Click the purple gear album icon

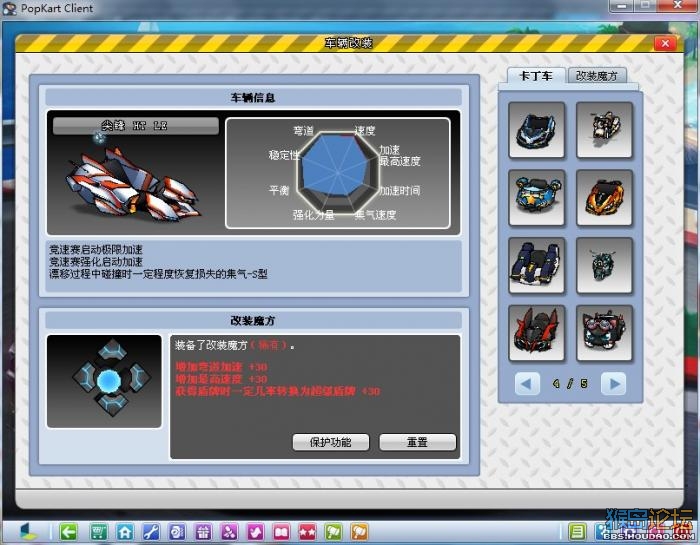tap(177, 532)
